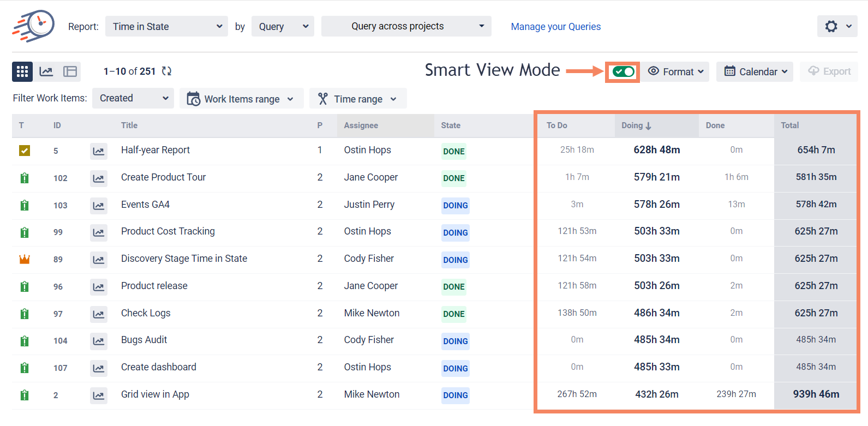This screenshot has height=426, width=868.
Task: Switch to chart view icon
Action: (x=46, y=71)
